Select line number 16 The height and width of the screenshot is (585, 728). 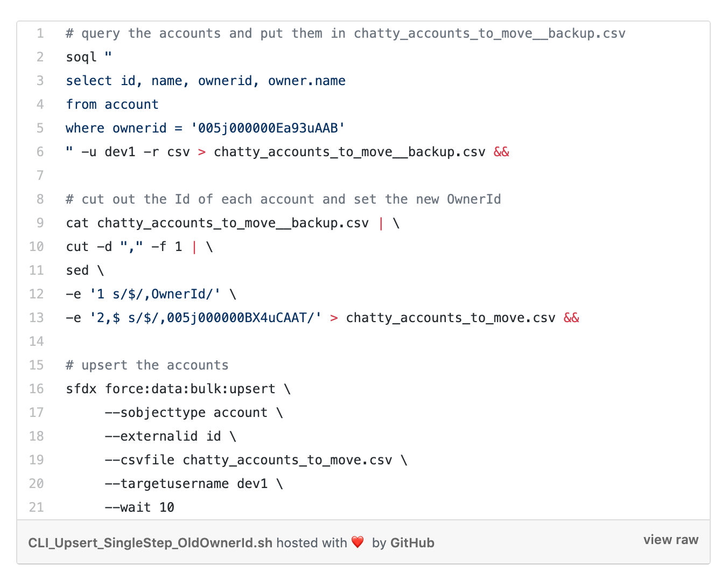pos(37,389)
